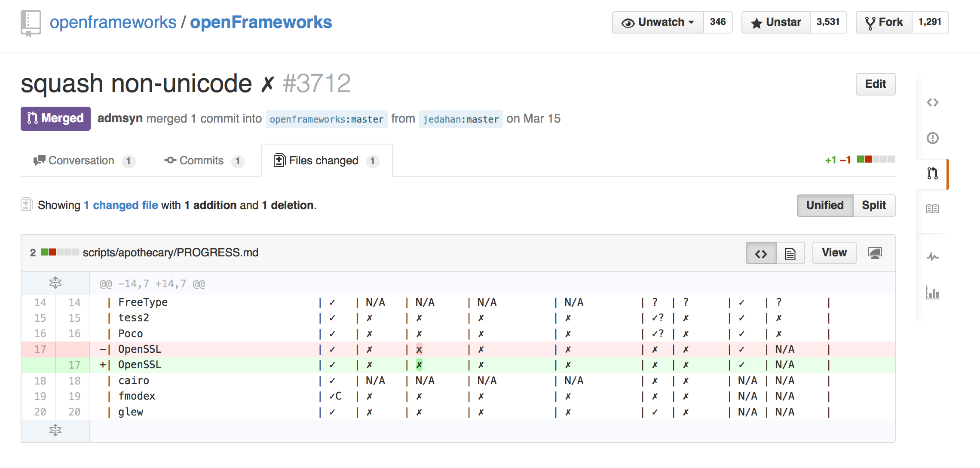Switch to the Commits tab
This screenshot has height=468, width=980.
tap(204, 161)
